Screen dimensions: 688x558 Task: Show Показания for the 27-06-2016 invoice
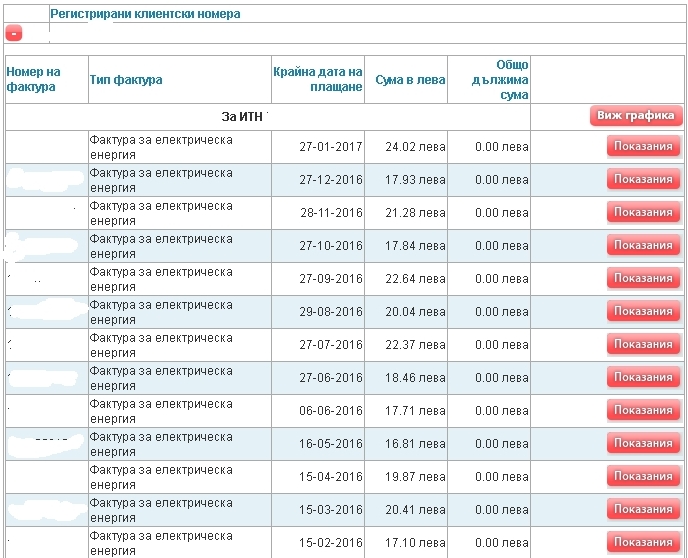643,377
